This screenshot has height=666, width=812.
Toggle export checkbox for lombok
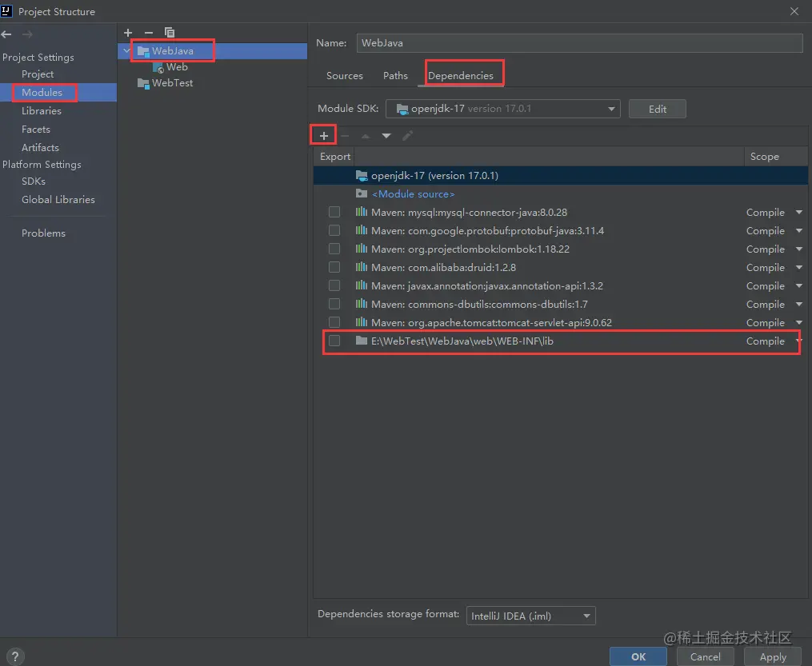334,249
